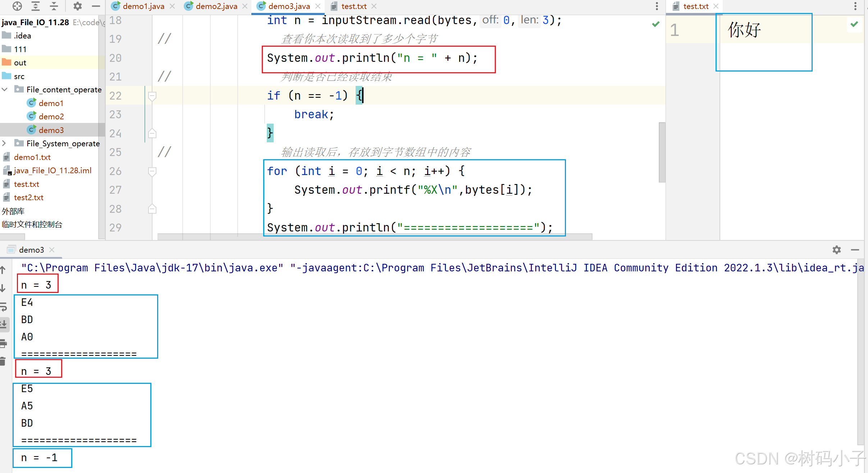Select the demo1 class in project tree
The image size is (868, 473).
point(51,103)
